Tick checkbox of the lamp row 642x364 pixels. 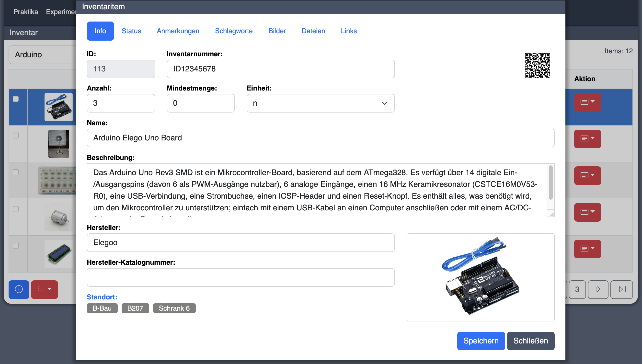point(16,136)
